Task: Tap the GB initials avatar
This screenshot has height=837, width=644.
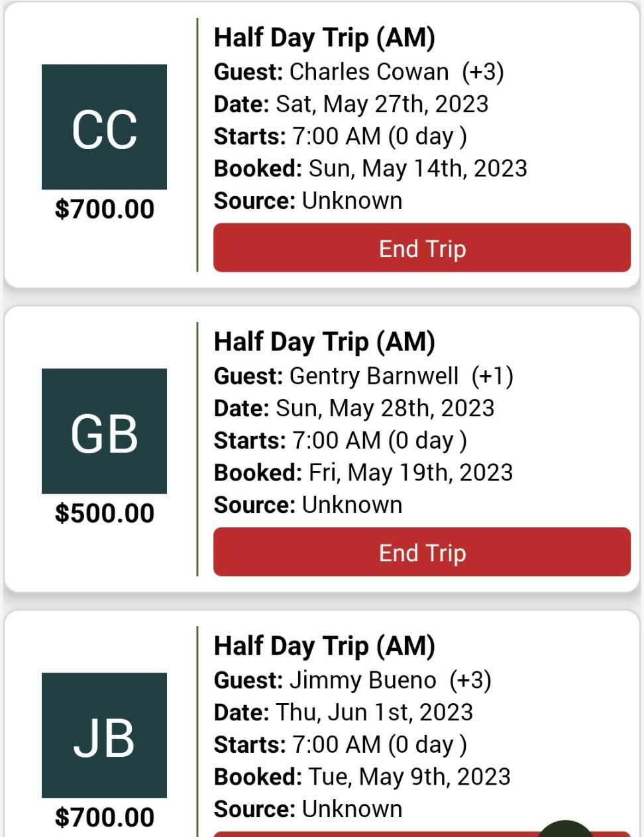Action: [x=104, y=431]
